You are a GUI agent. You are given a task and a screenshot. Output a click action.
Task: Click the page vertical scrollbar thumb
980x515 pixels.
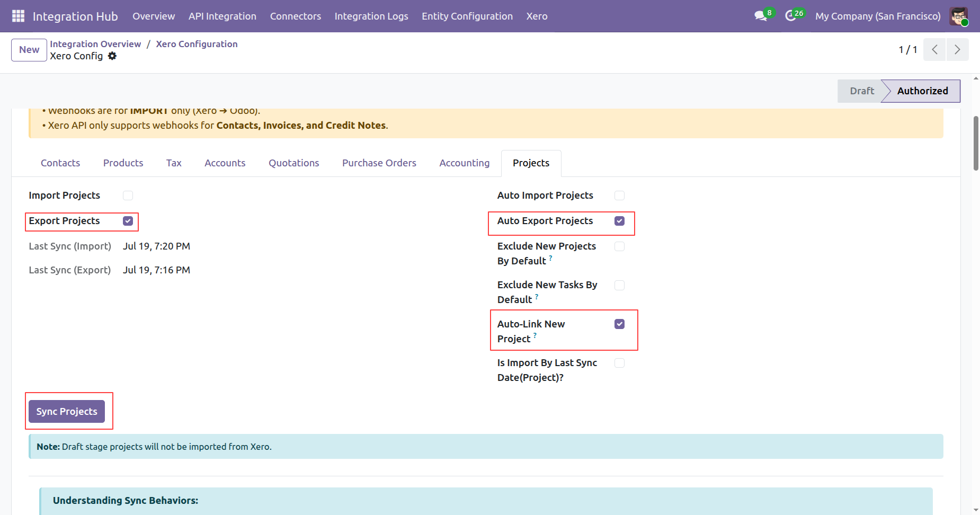[976, 143]
